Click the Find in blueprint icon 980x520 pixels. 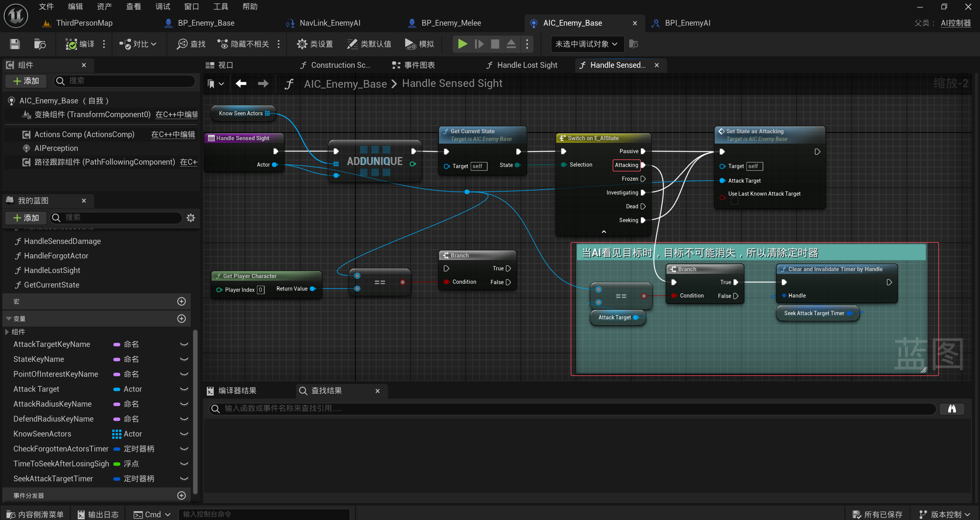[182, 44]
